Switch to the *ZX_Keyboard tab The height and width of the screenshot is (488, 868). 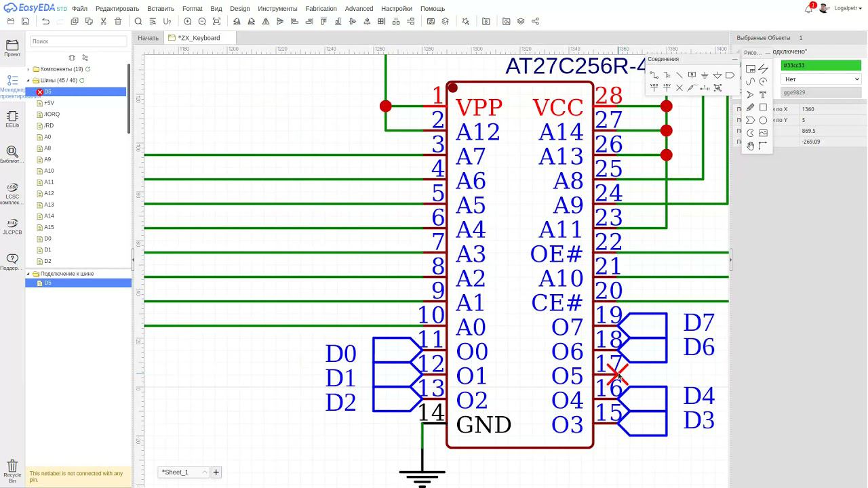pyautogui.click(x=199, y=38)
